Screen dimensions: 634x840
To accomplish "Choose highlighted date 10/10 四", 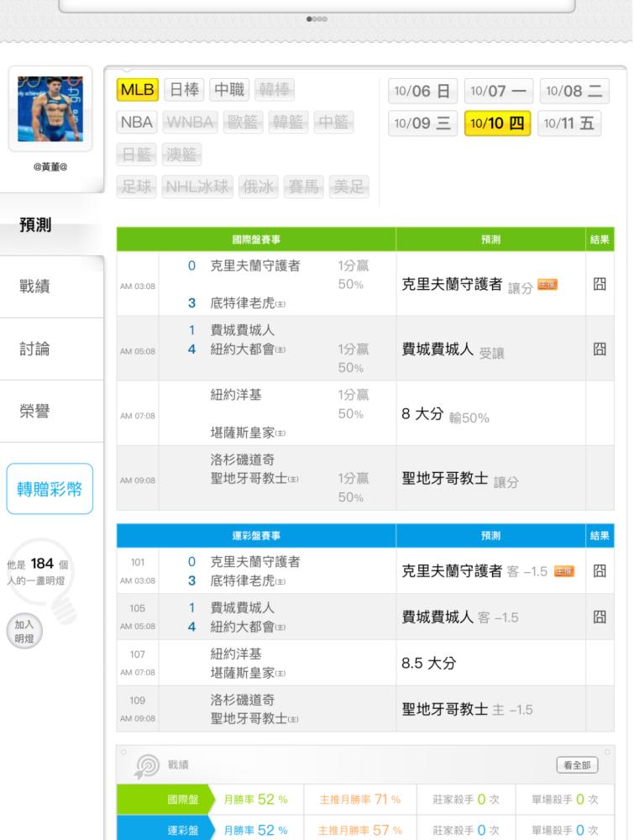I will point(497,123).
